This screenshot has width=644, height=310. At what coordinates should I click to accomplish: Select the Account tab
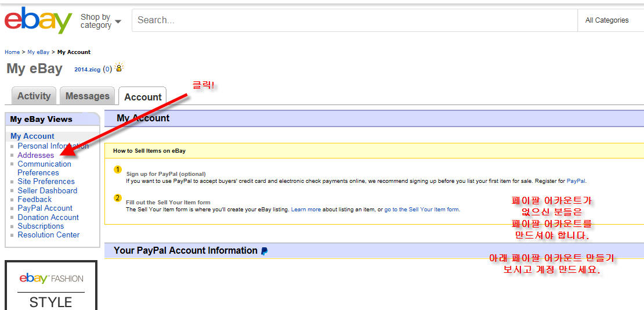click(x=143, y=96)
